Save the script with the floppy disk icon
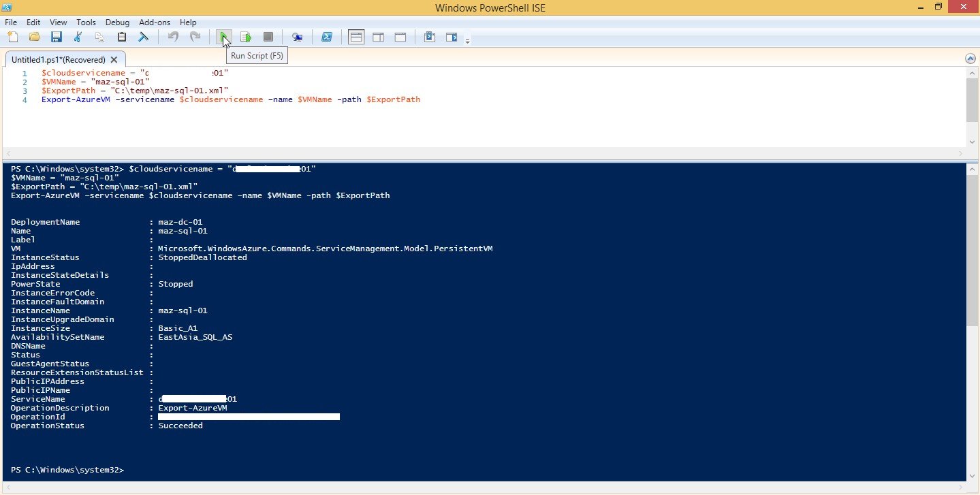This screenshot has width=980, height=495. (x=56, y=37)
